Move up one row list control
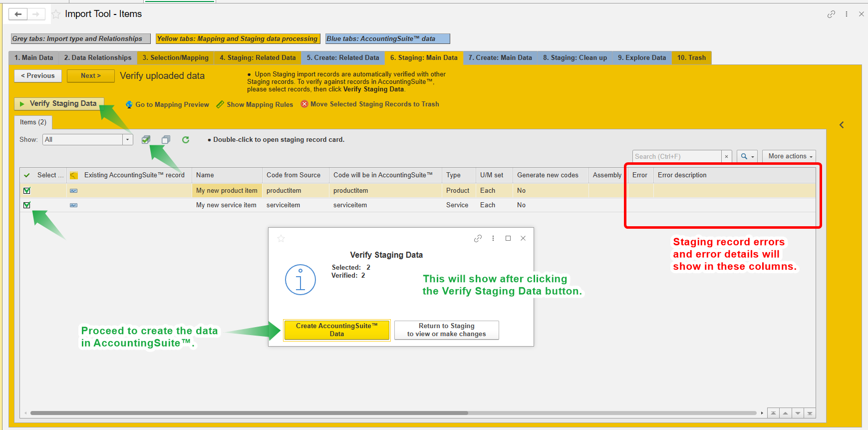 786,413
